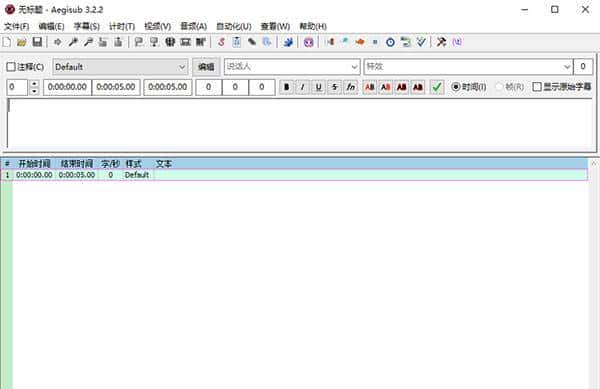Open the Translation Assistant orange icon
This screenshot has height=389, width=600.
coord(360,42)
